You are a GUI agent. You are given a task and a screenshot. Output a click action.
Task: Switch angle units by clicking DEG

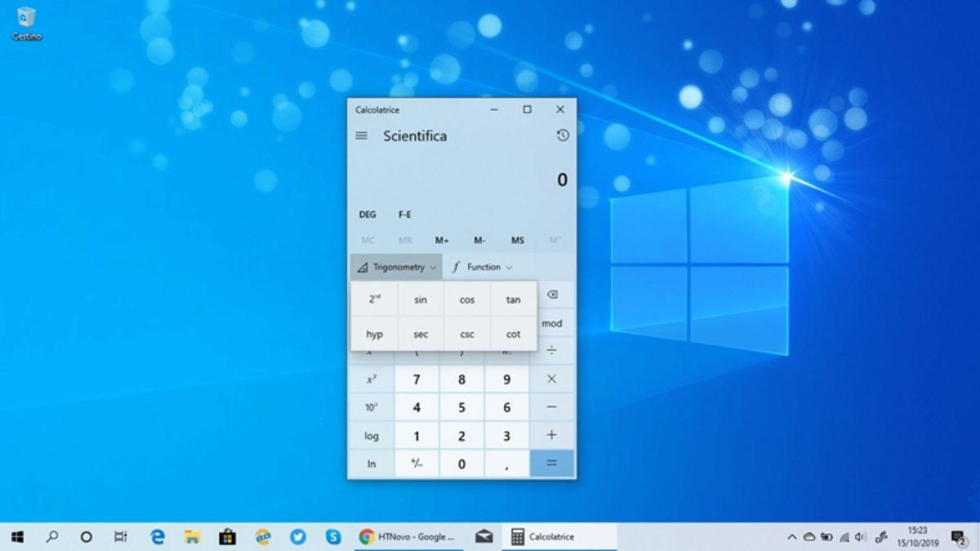click(366, 214)
